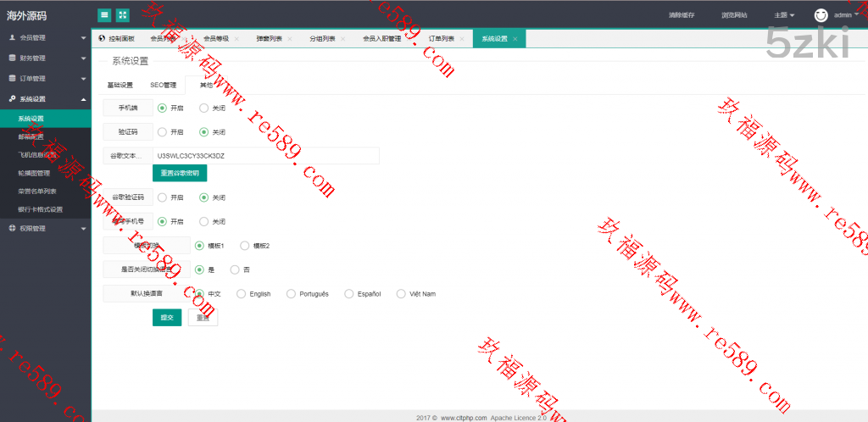The image size is (868, 422).
Task: Click the Google key field U3SWLC3CY33CK3DZ
Action: click(x=266, y=156)
